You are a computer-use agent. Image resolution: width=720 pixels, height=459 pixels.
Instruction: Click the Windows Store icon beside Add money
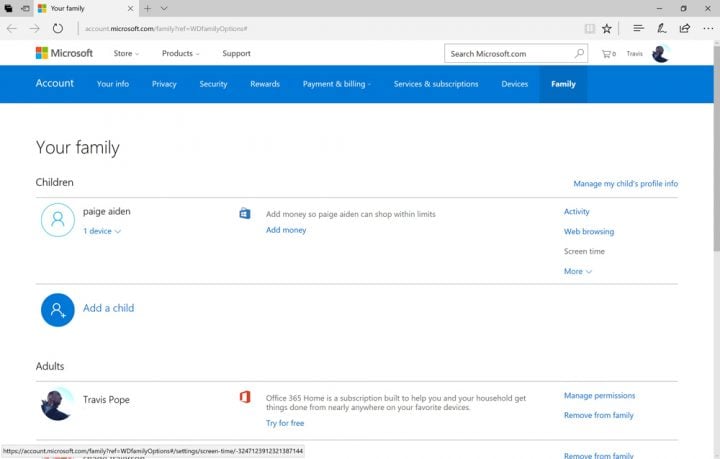point(245,213)
